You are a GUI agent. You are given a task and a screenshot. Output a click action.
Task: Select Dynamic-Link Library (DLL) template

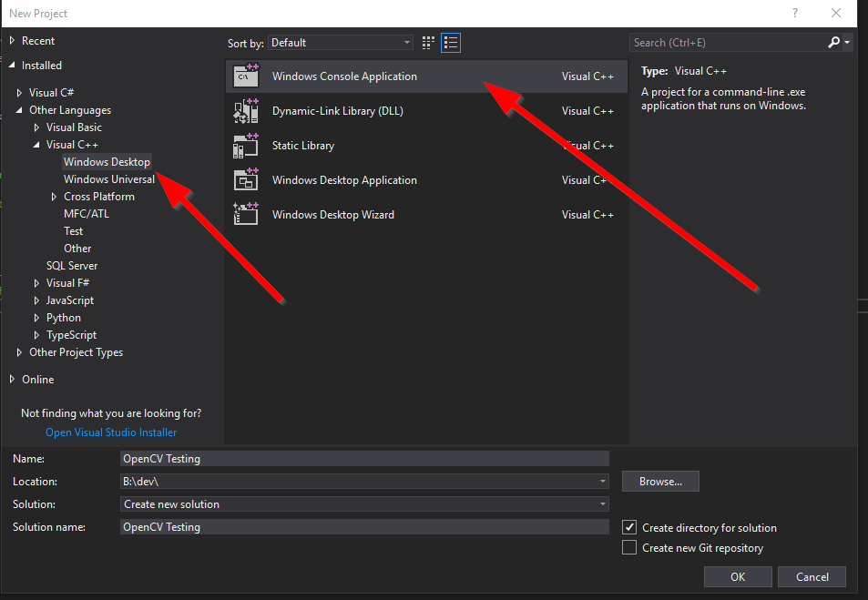coord(427,111)
